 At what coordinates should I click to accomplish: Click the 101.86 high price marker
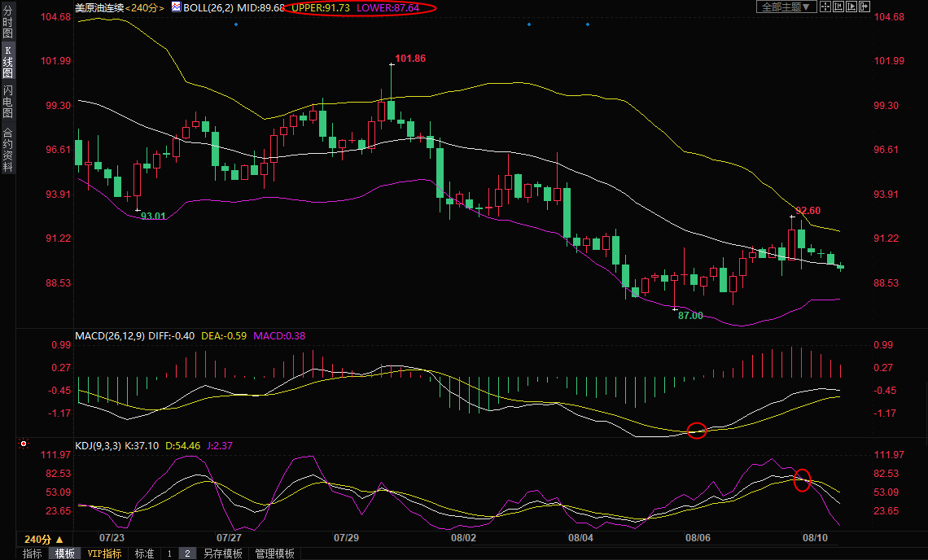click(x=409, y=59)
